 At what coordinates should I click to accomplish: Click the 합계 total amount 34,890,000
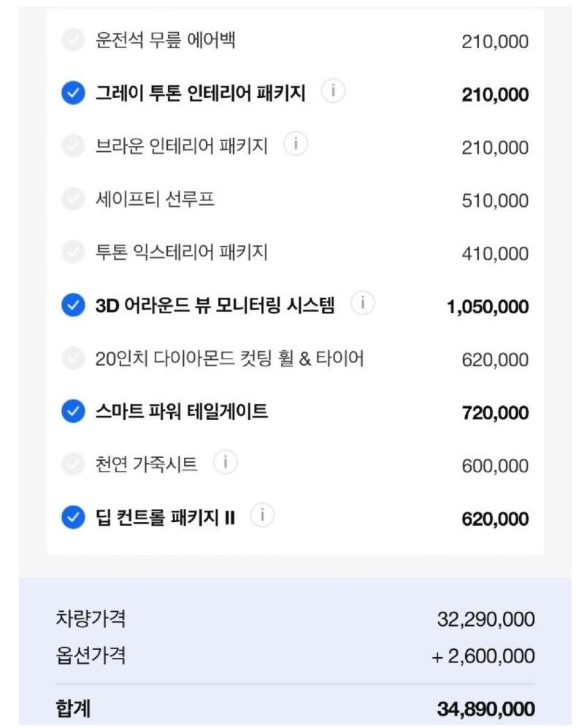(x=485, y=709)
